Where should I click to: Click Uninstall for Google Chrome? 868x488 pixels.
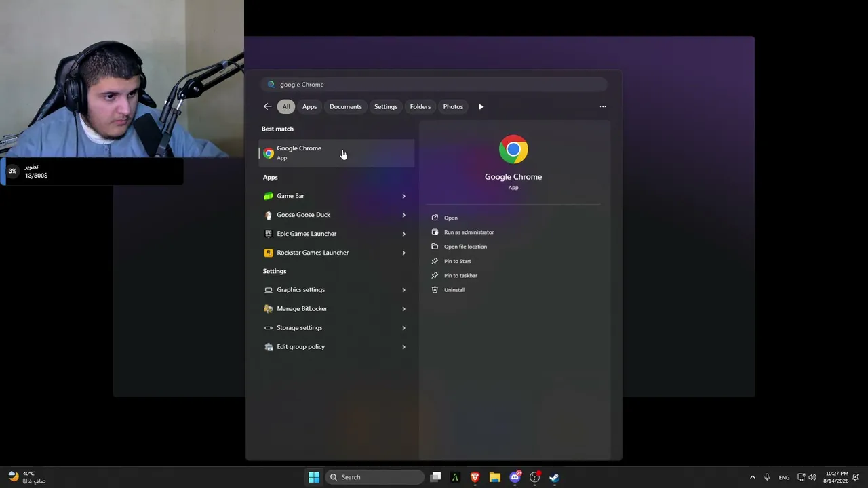(454, 290)
